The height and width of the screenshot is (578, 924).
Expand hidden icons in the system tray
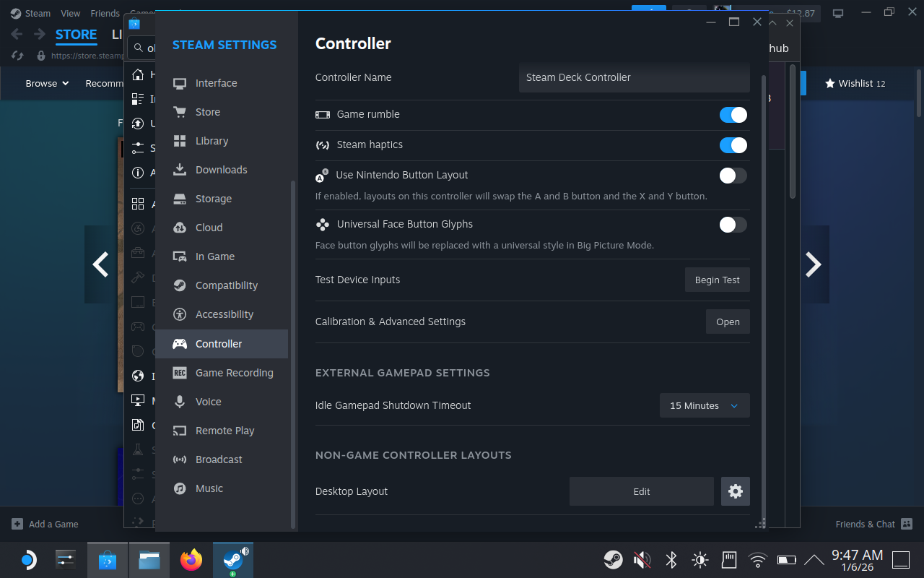point(814,559)
